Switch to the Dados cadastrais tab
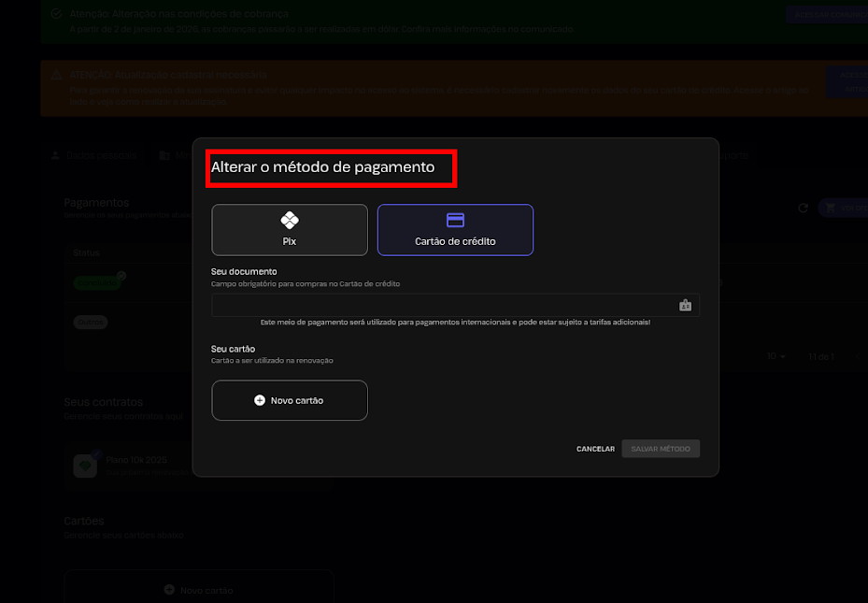Image resolution: width=868 pixels, height=603 pixels. pos(93,155)
